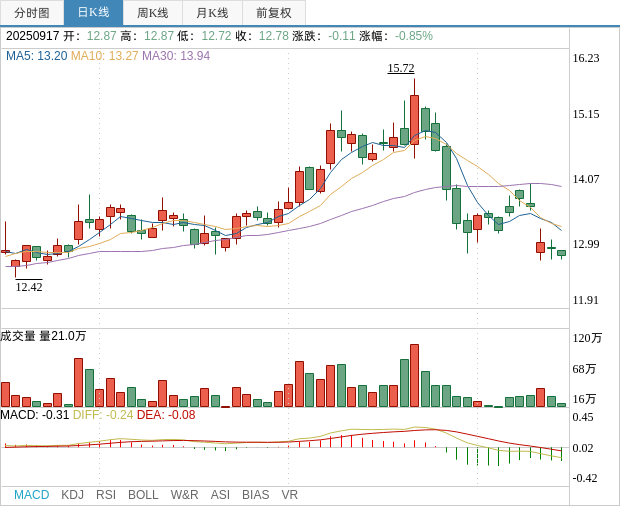Viewport: 620px width, 506px height.
Task: Click the -0.42 MACD axis label
Action: point(585,478)
